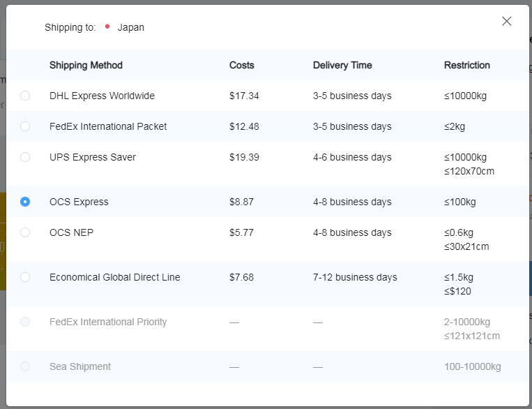Pick the OCS NEP radio button

25,232
